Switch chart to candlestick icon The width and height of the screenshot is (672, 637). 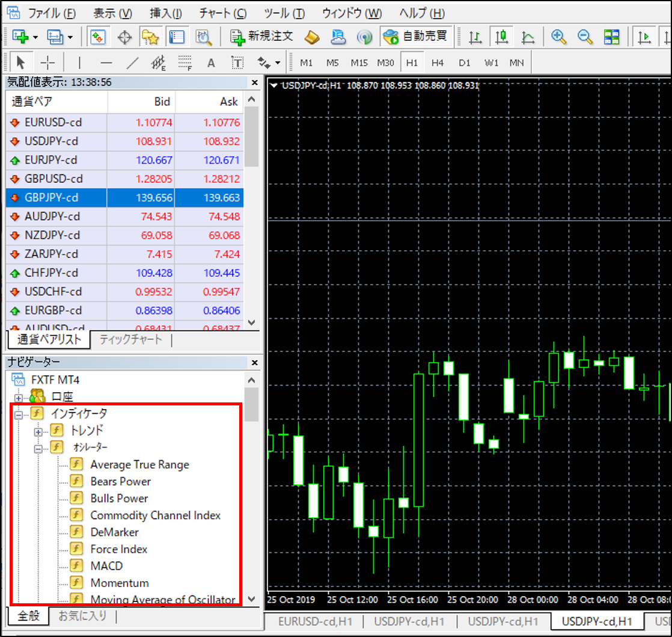click(x=501, y=37)
